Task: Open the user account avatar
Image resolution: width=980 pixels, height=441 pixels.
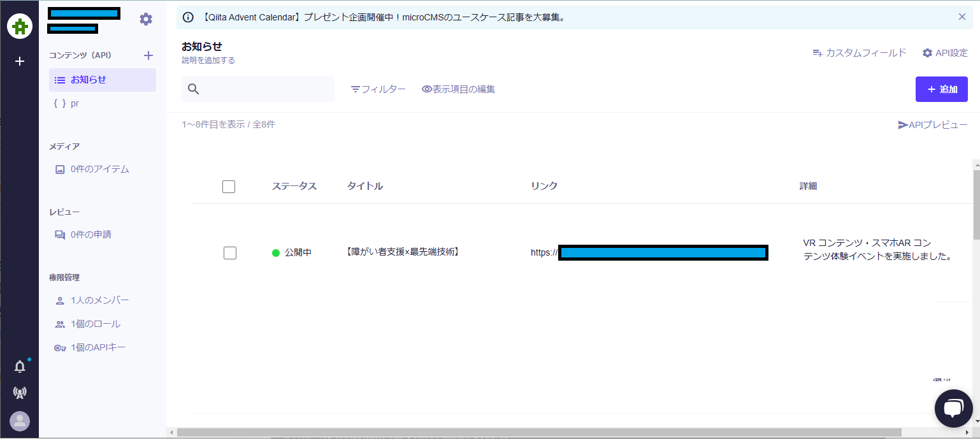Action: [20, 421]
